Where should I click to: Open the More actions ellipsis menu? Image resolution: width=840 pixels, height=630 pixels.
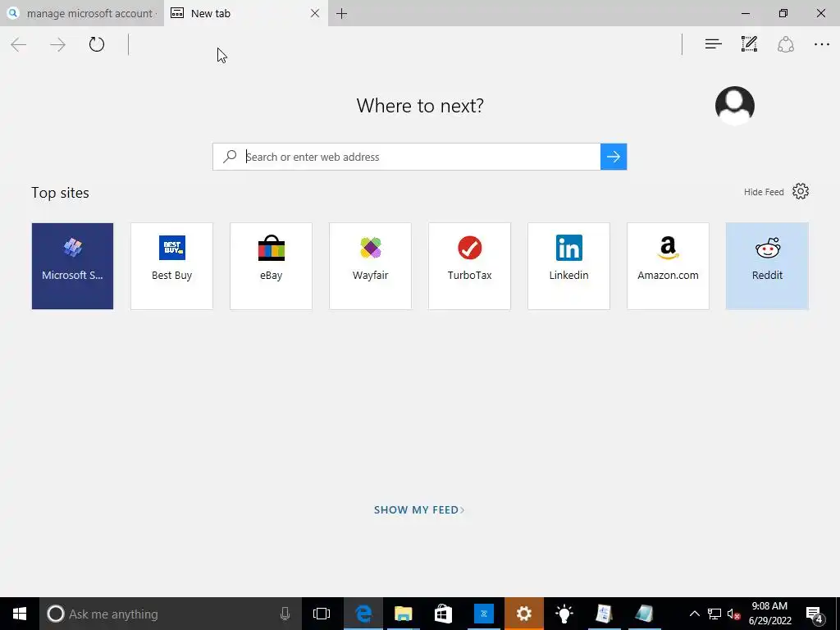click(x=821, y=44)
